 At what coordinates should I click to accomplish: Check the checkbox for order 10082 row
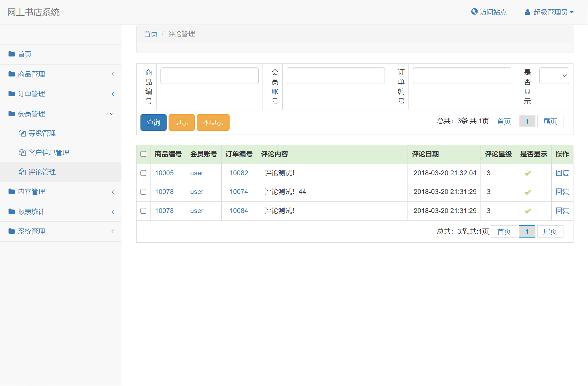click(143, 173)
